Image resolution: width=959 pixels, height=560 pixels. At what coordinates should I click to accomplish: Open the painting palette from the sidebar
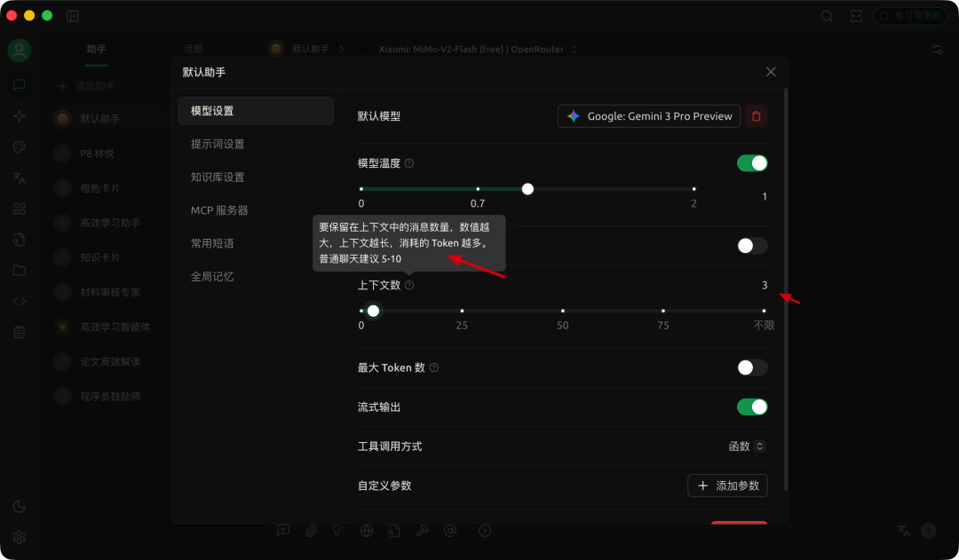tap(20, 146)
